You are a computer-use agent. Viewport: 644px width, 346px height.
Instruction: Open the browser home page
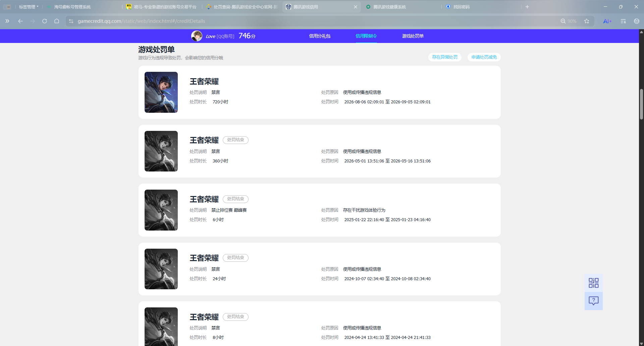[x=57, y=21]
